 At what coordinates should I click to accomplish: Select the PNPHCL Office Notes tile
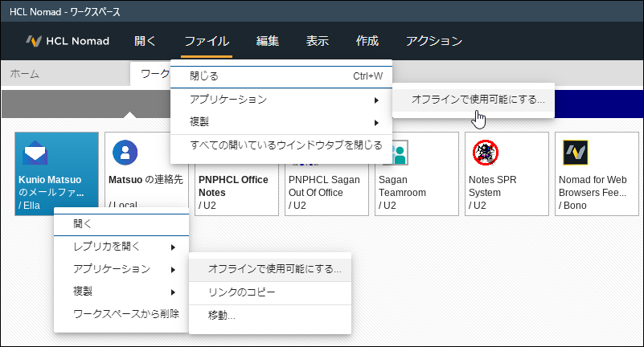[236, 190]
